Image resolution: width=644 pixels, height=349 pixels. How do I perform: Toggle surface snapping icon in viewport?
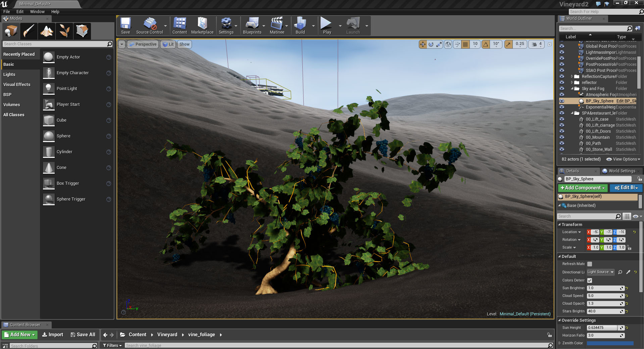pyautogui.click(x=457, y=44)
